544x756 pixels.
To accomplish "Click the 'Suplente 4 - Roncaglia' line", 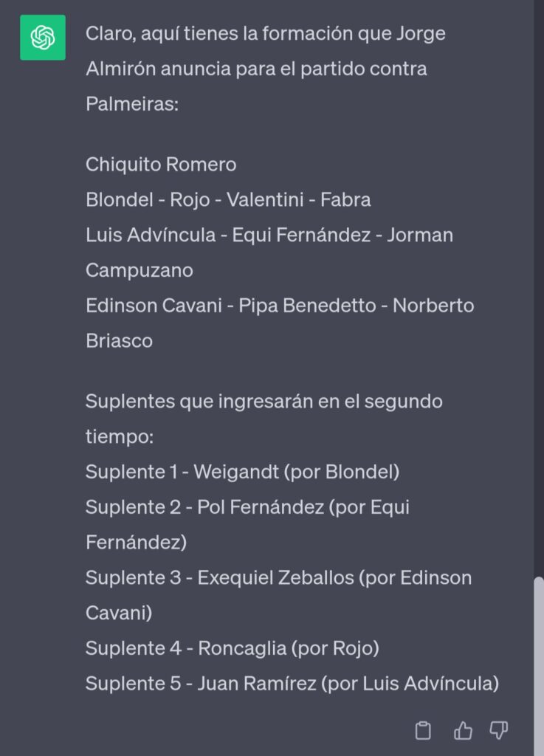I will (x=233, y=648).
